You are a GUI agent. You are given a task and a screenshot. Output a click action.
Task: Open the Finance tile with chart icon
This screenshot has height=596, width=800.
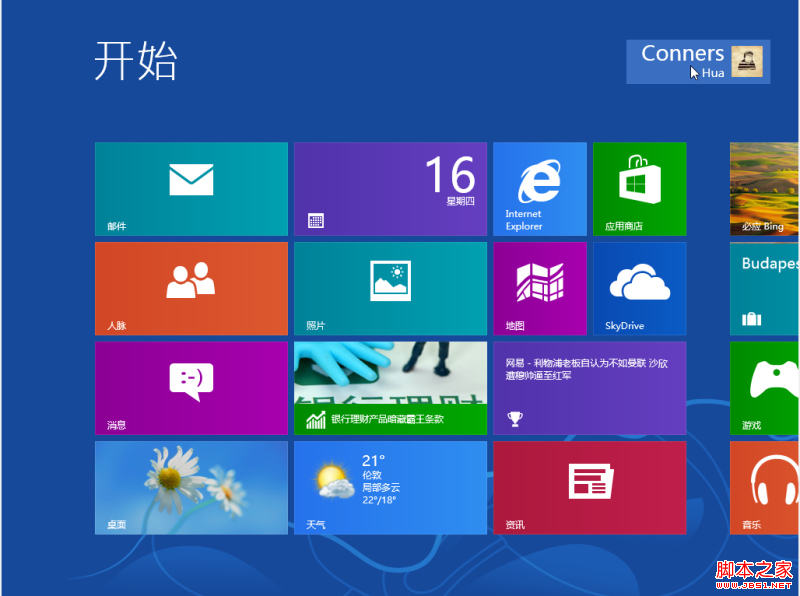(x=390, y=388)
